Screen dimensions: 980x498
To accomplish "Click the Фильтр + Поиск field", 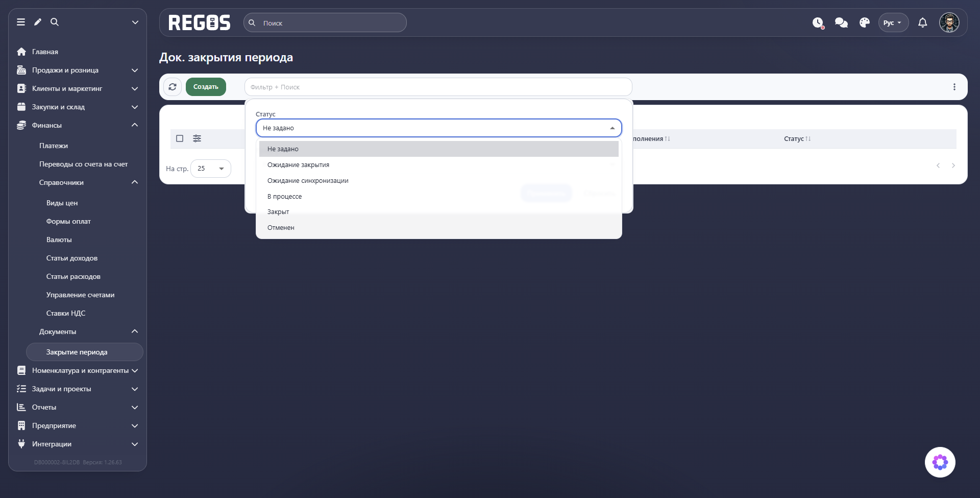I will tap(438, 87).
